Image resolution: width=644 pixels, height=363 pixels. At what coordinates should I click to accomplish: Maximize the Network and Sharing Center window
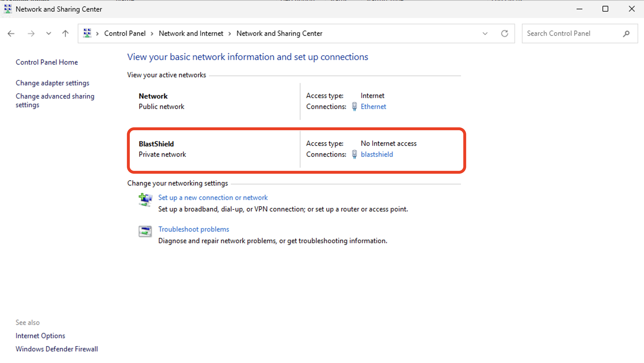click(x=605, y=9)
